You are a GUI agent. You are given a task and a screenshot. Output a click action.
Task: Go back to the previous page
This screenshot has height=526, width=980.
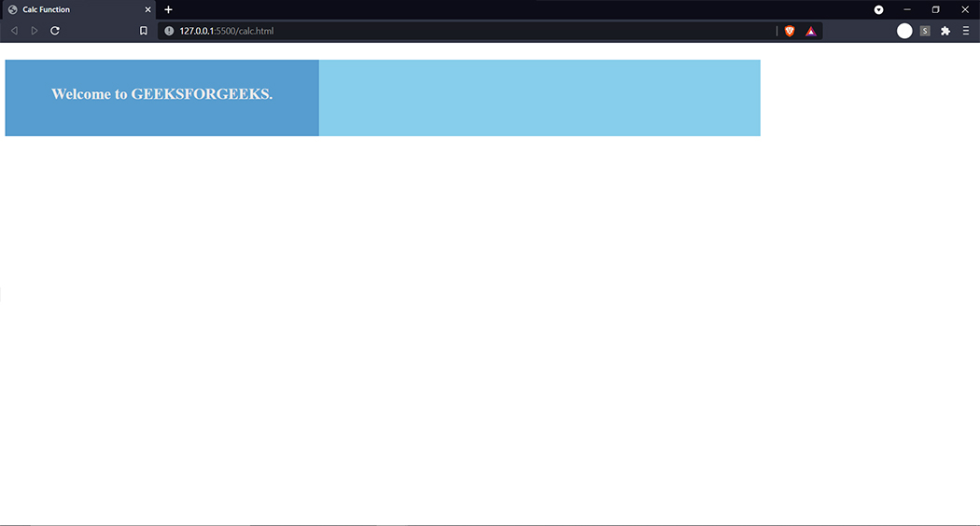coord(14,31)
